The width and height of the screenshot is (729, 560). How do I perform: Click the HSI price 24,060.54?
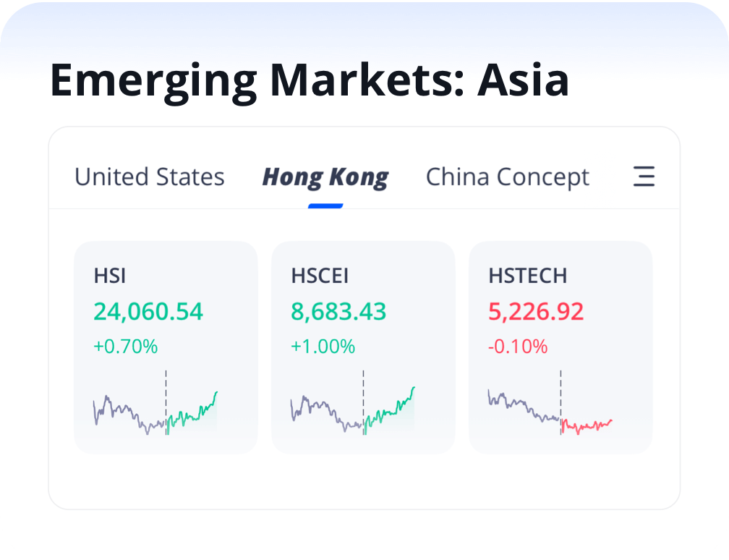point(148,312)
